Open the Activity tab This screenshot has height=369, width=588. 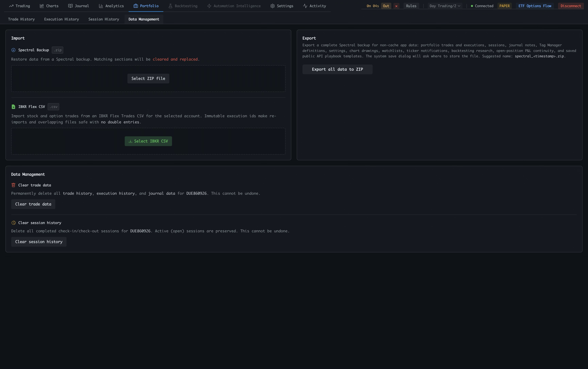(x=314, y=6)
